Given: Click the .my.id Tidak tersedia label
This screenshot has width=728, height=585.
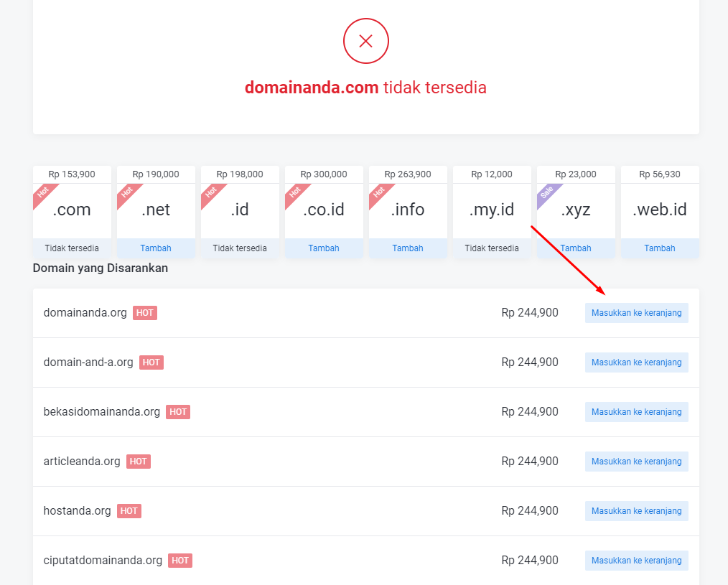Looking at the screenshot, I should (x=492, y=248).
